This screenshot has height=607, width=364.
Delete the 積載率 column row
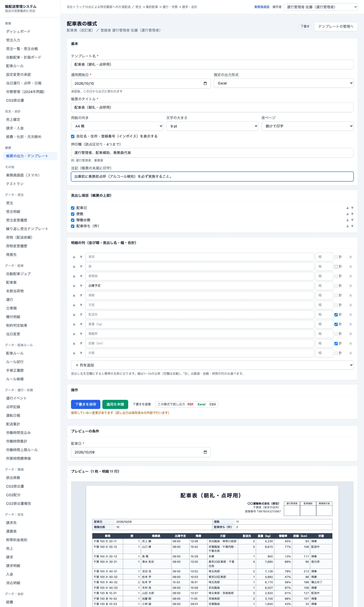[351, 334]
